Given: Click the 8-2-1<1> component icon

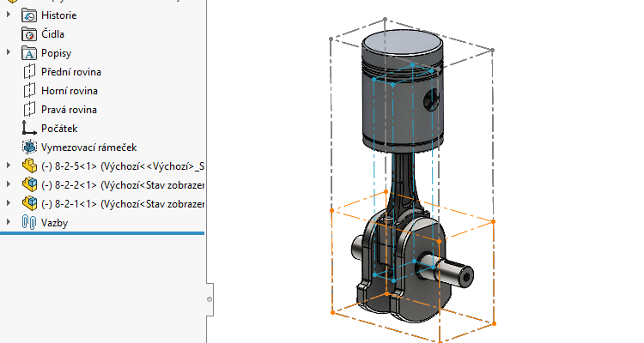Looking at the screenshot, I should click(x=29, y=204).
